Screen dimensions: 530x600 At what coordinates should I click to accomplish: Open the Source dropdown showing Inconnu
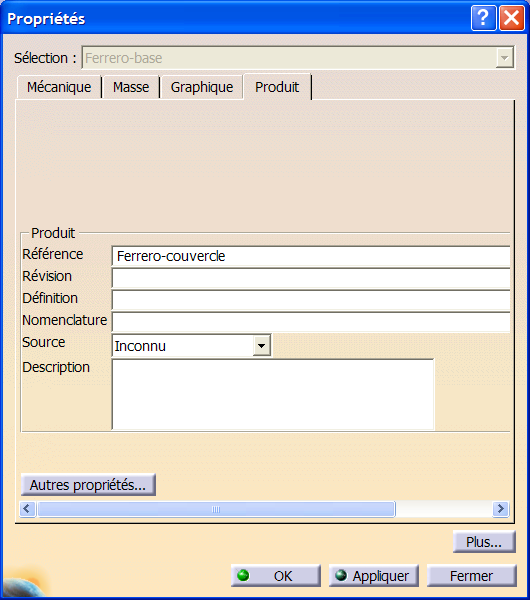[x=191, y=346]
